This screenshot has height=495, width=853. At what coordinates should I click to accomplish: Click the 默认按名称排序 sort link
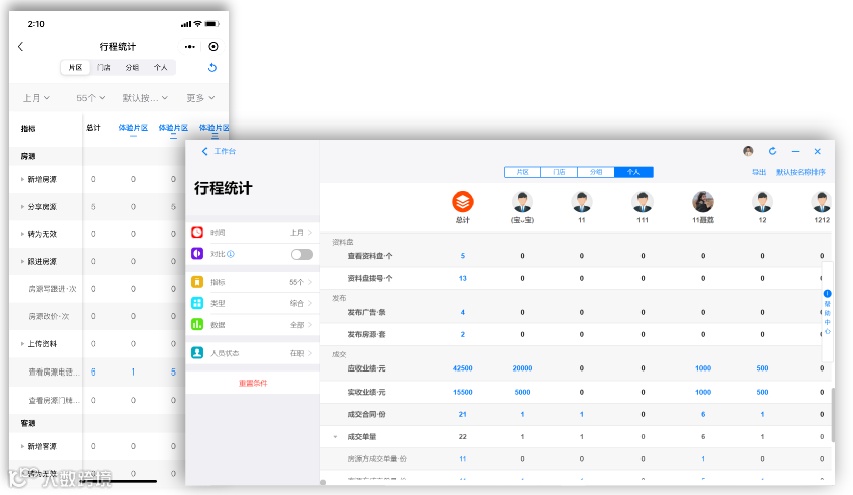(800, 172)
